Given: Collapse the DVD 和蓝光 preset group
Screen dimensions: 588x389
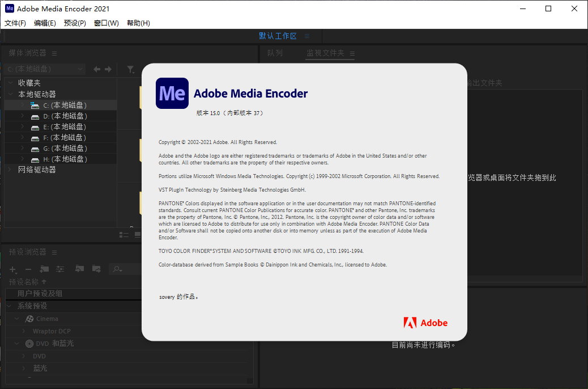Looking at the screenshot, I should [17, 344].
